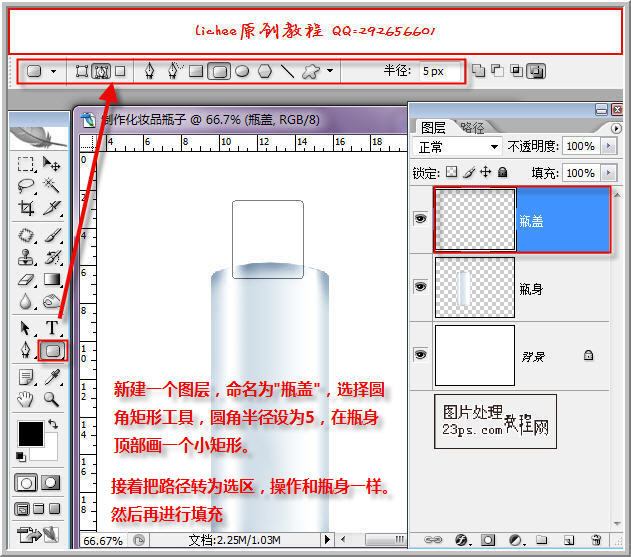
Task: Select the Lasso tool
Action: tap(26, 185)
